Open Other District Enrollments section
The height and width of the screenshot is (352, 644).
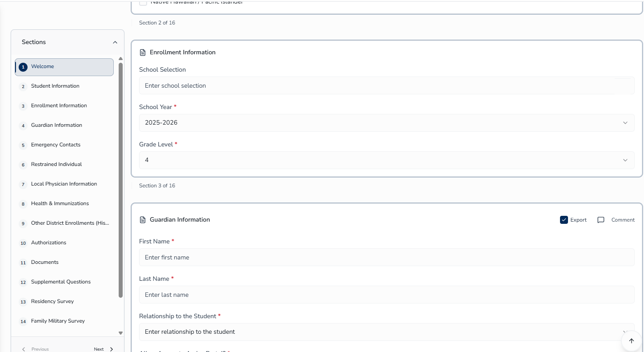click(x=64, y=223)
